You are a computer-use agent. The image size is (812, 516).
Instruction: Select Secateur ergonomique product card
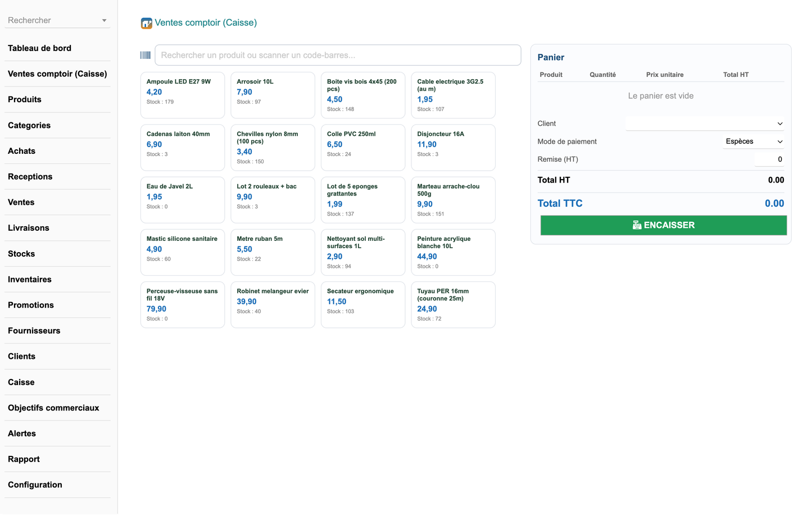[363, 305]
